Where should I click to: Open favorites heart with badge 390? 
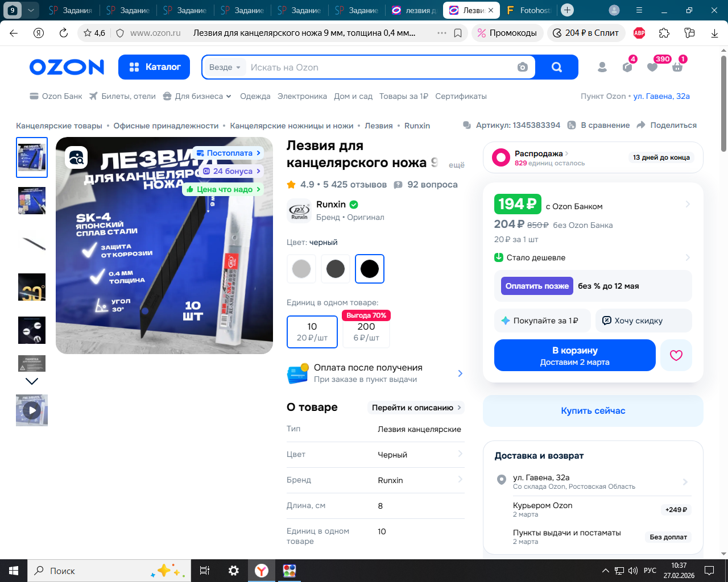(x=652, y=67)
